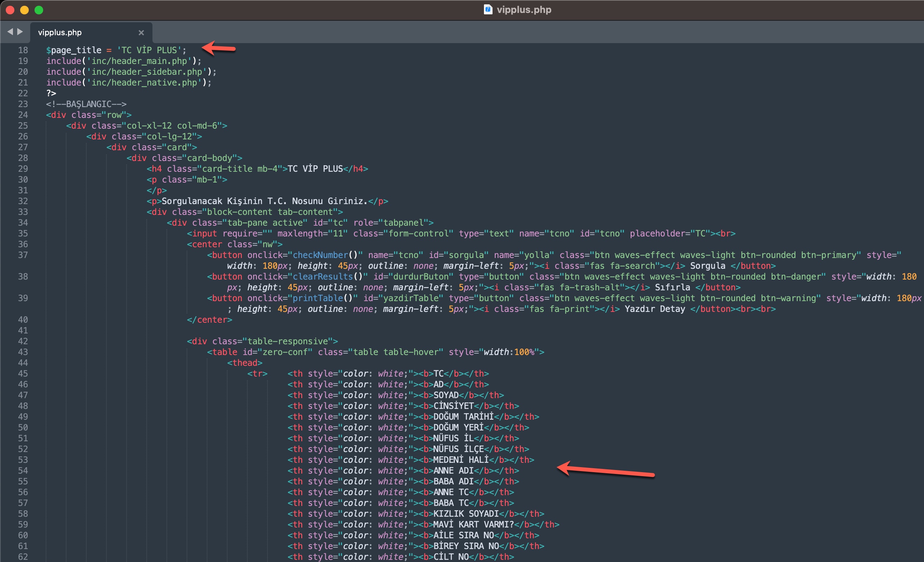Click text 'Sorgulanacak Kişinin T.C. Nosunu Giriniz.'
The image size is (924, 562).
[264, 201]
